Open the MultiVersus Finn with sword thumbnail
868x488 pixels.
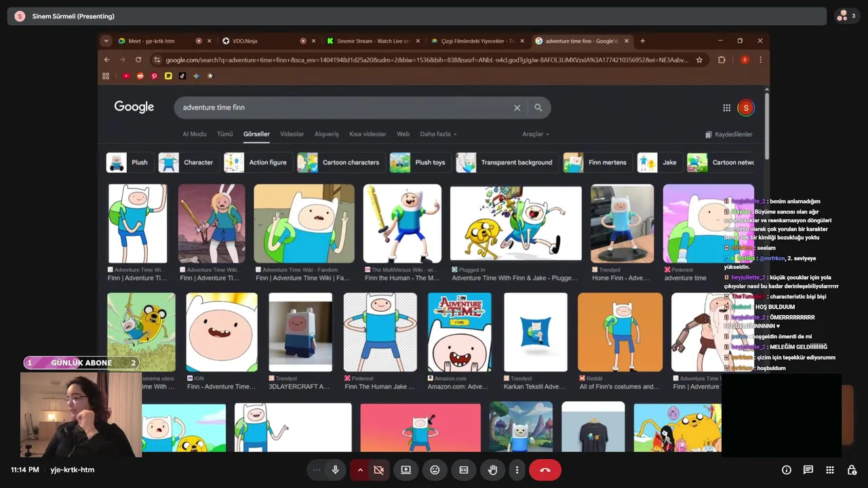402,224
